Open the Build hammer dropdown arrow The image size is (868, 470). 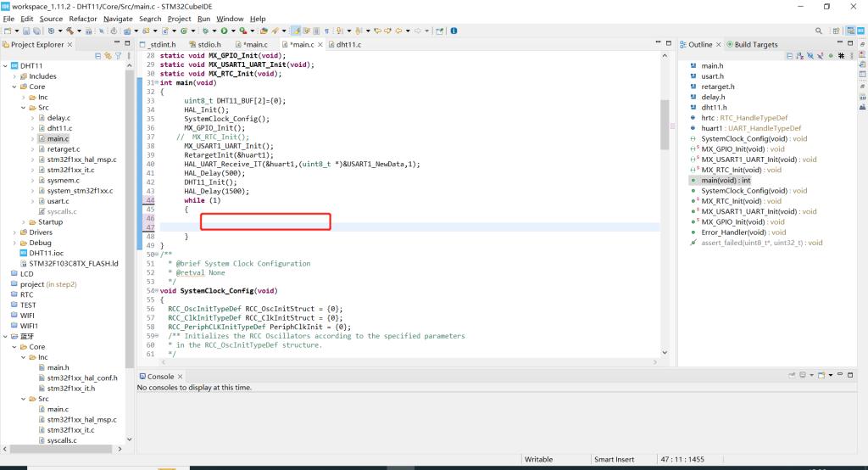point(79,31)
